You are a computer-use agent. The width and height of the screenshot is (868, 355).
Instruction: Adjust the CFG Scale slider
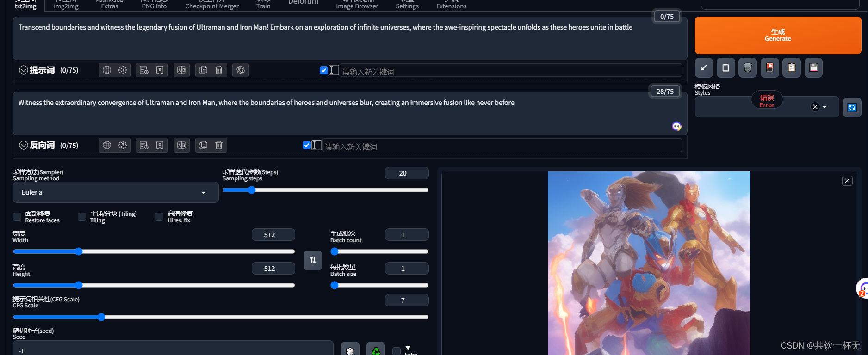pyautogui.click(x=221, y=317)
